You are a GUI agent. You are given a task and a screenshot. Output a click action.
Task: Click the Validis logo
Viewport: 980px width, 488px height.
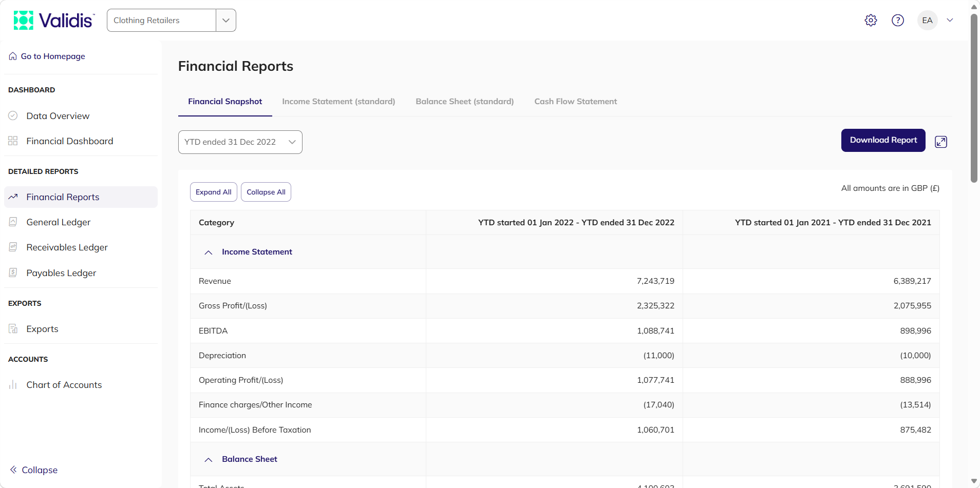54,21
